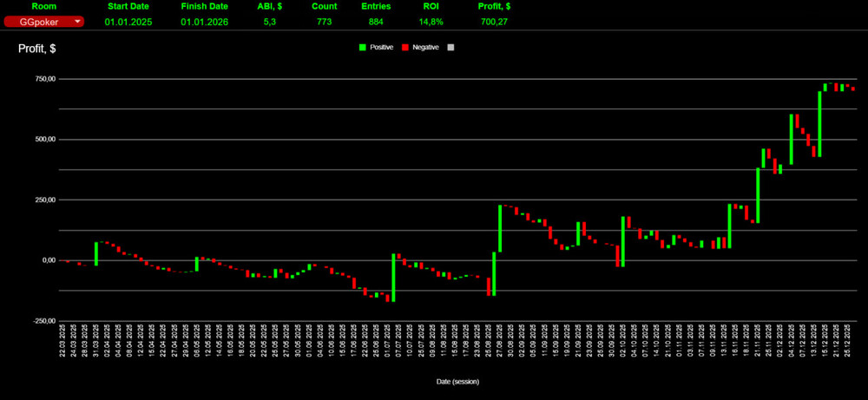868x400 pixels.
Task: Click the red Negative legend color square
Action: (405, 47)
